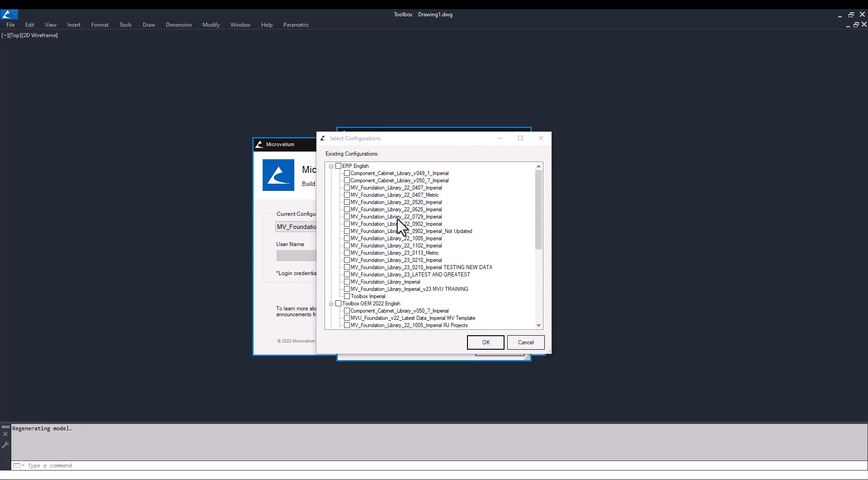Open the Edit menu
Viewport: 868px width, 480px height.
30,25
